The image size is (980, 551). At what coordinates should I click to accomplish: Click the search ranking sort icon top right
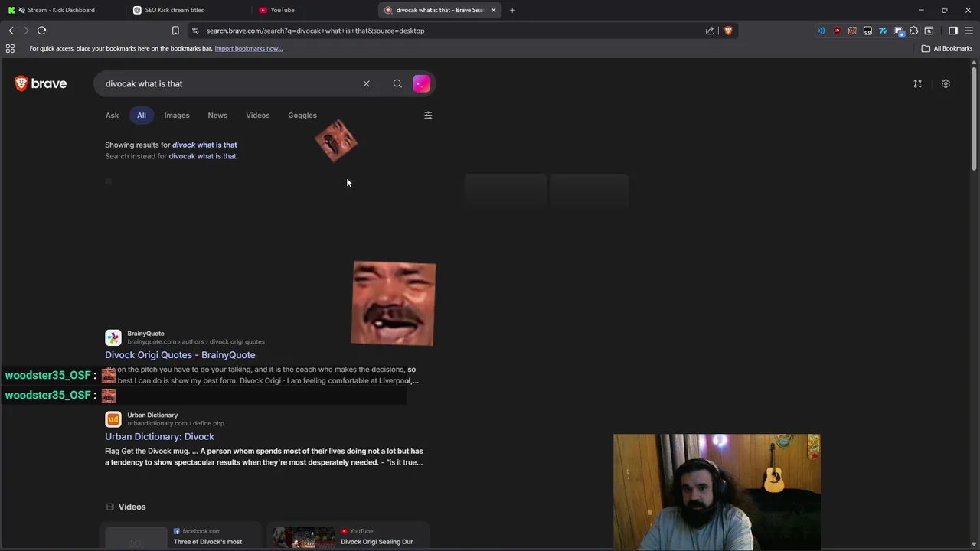917,83
